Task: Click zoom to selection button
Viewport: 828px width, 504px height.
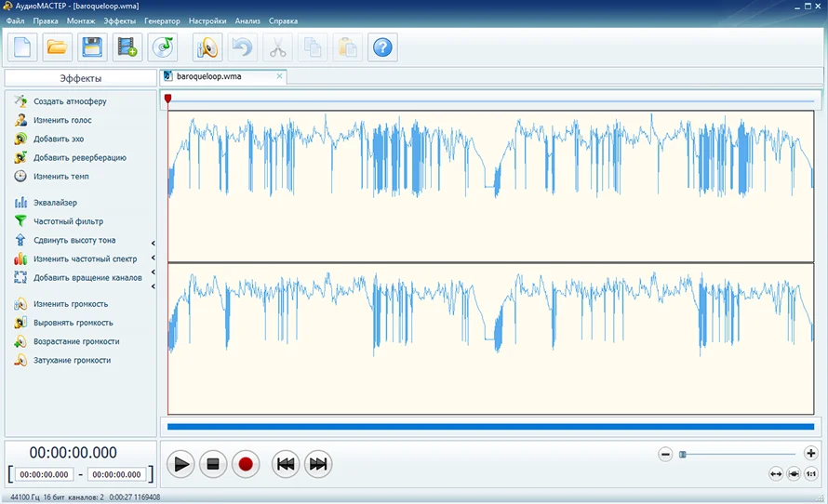Action: 794,474
